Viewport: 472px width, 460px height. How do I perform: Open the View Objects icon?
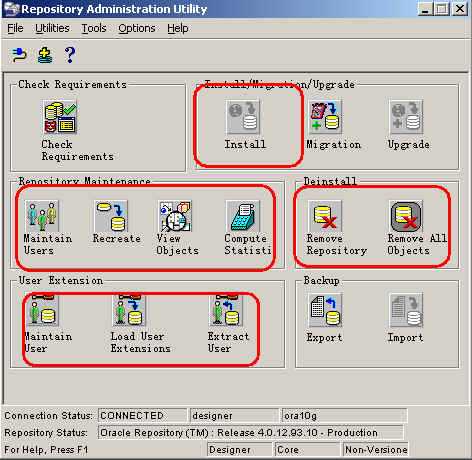(x=175, y=216)
